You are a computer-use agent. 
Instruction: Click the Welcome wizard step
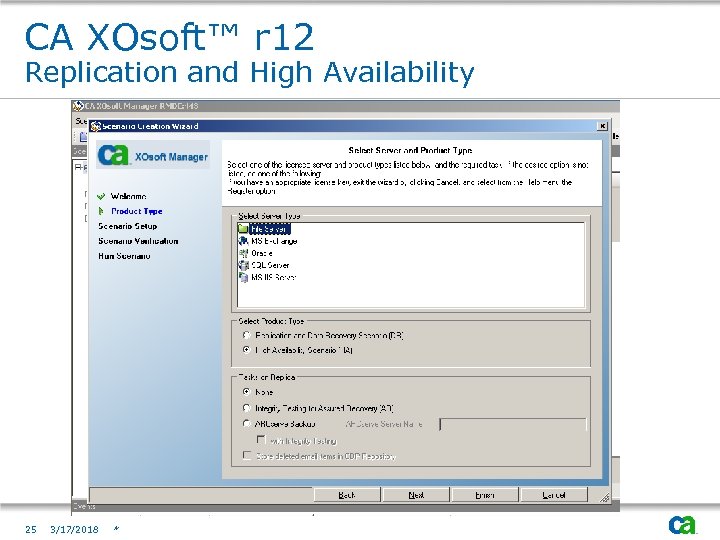pos(129,197)
